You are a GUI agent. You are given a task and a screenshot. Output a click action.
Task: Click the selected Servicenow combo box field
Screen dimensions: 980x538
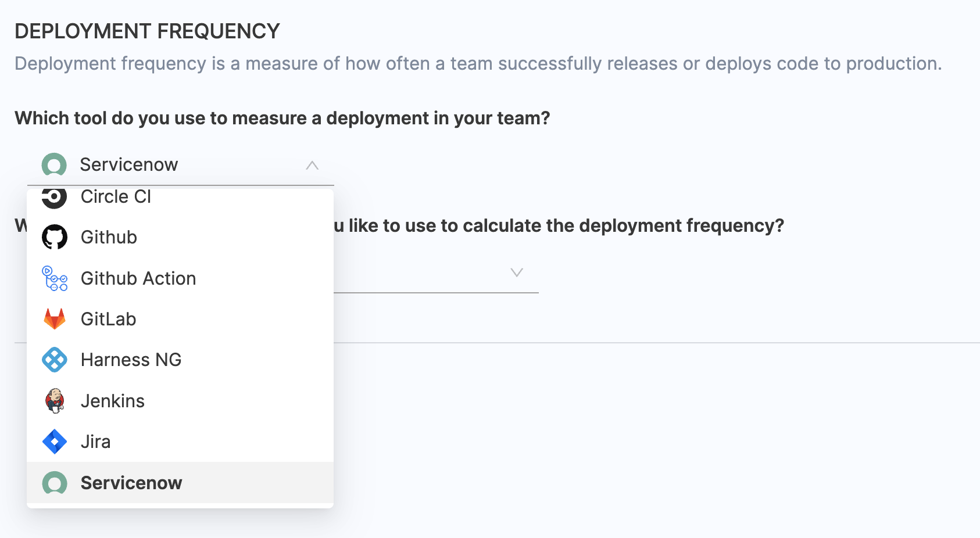tap(180, 165)
